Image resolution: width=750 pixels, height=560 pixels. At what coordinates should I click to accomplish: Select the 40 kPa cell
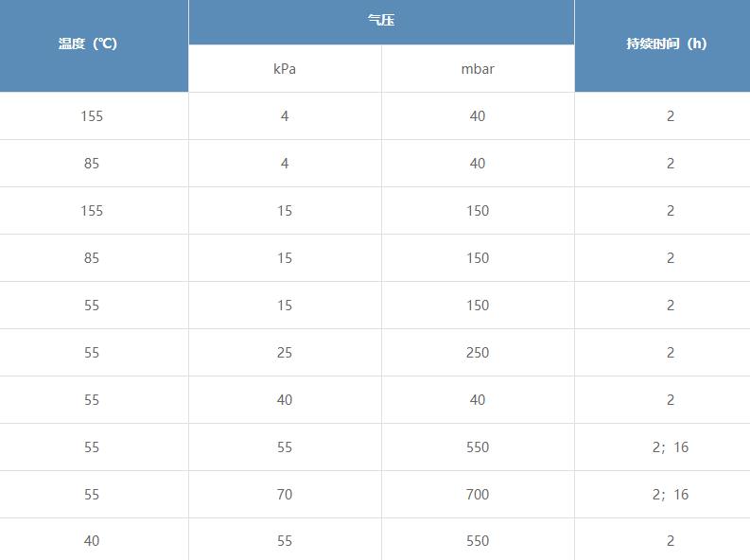[x=285, y=400]
